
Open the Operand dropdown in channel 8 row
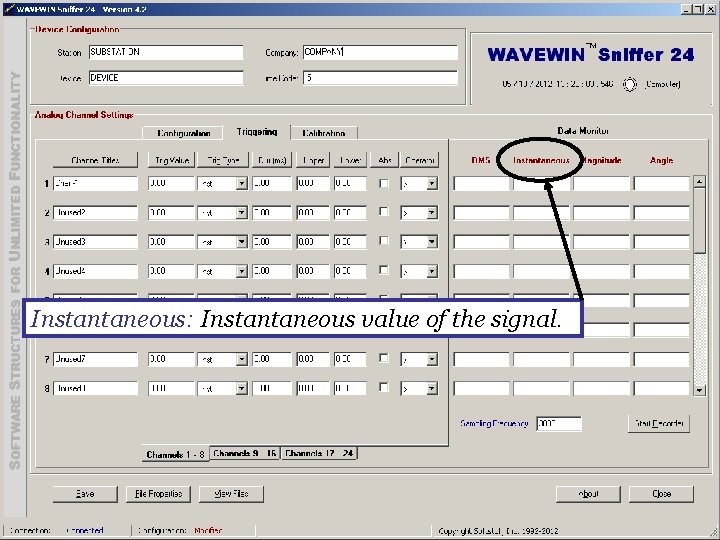click(432, 388)
